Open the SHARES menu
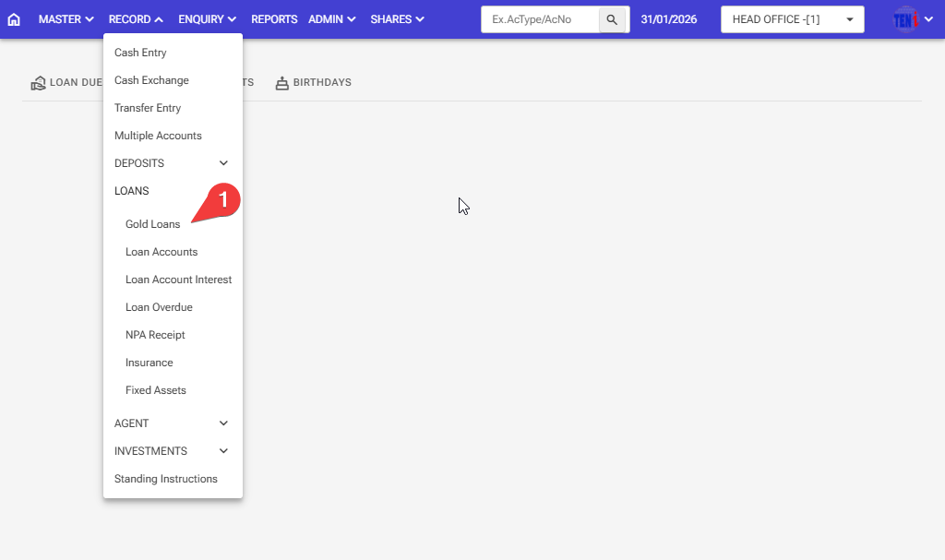Screen dimensions: 945x560 (x=397, y=19)
